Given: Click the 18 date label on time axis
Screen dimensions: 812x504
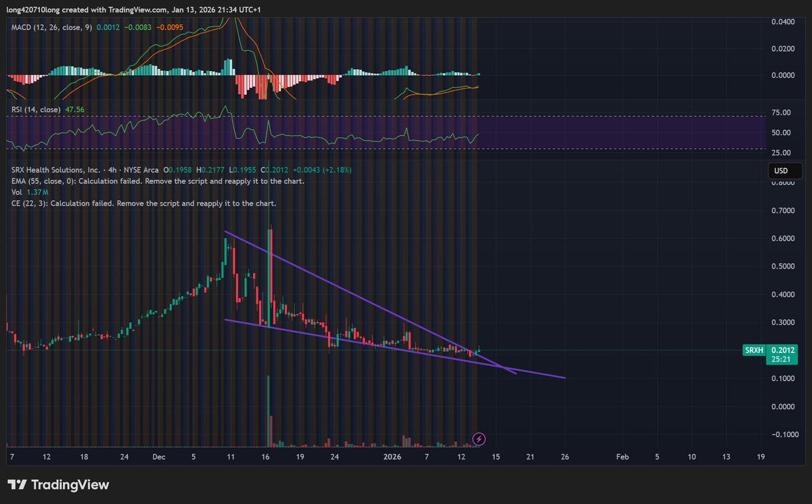Looking at the screenshot, I should 84,457.
